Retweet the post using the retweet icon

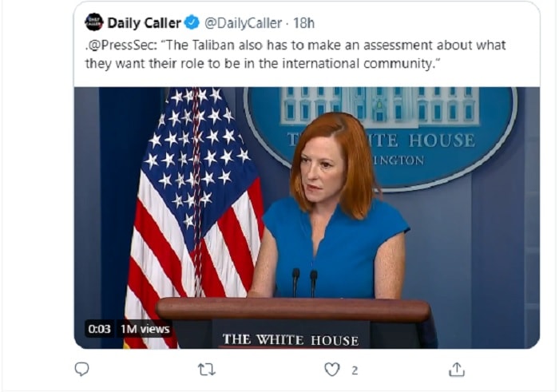[207, 370]
